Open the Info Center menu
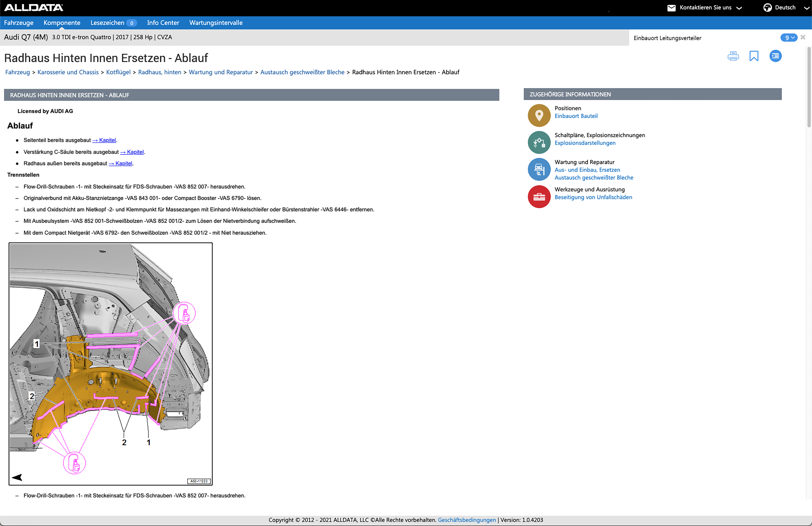Image resolution: width=812 pixels, height=526 pixels. click(163, 23)
